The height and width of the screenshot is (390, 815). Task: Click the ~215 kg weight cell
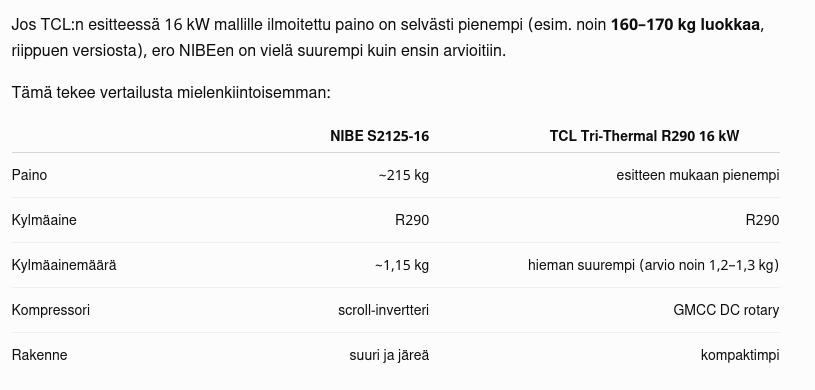click(404, 175)
